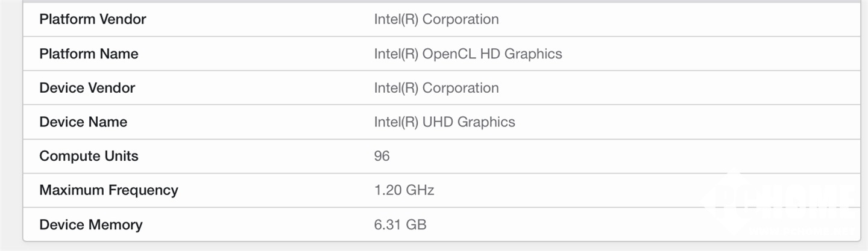Click the Compute Units row label

(x=89, y=156)
